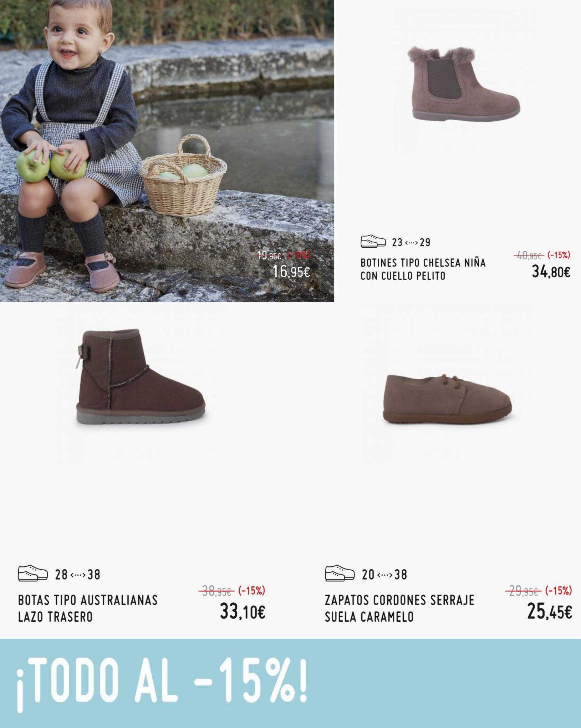This screenshot has width=581, height=728.
Task: Click the 25,45€ discounted price
Action: point(550,612)
